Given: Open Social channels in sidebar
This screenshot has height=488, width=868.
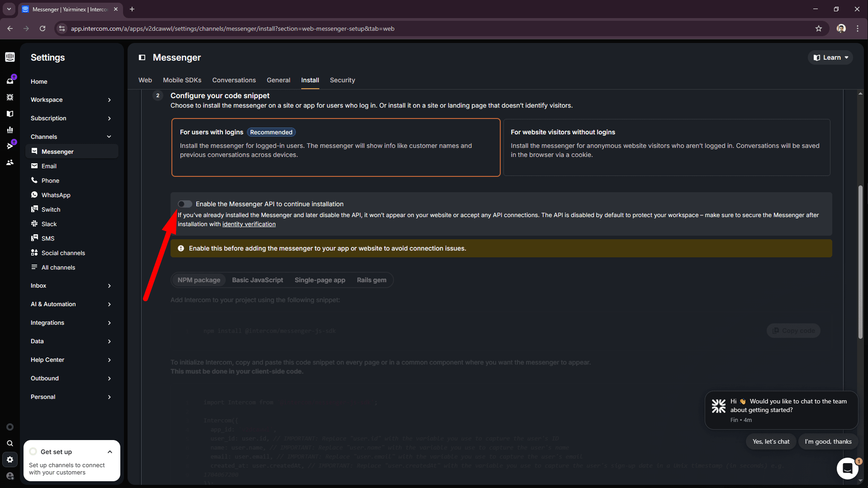Looking at the screenshot, I should coord(72,253).
